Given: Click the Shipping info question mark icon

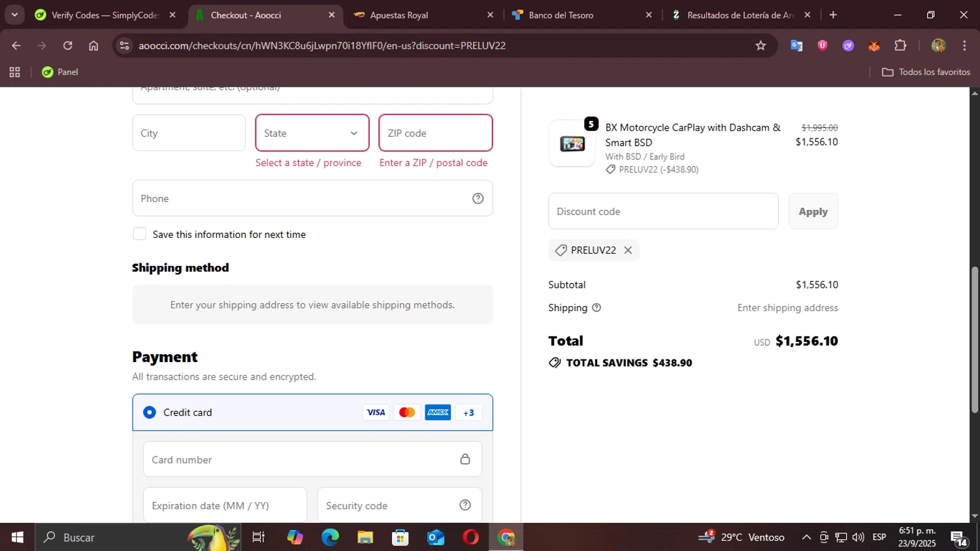Looking at the screenshot, I should (596, 308).
